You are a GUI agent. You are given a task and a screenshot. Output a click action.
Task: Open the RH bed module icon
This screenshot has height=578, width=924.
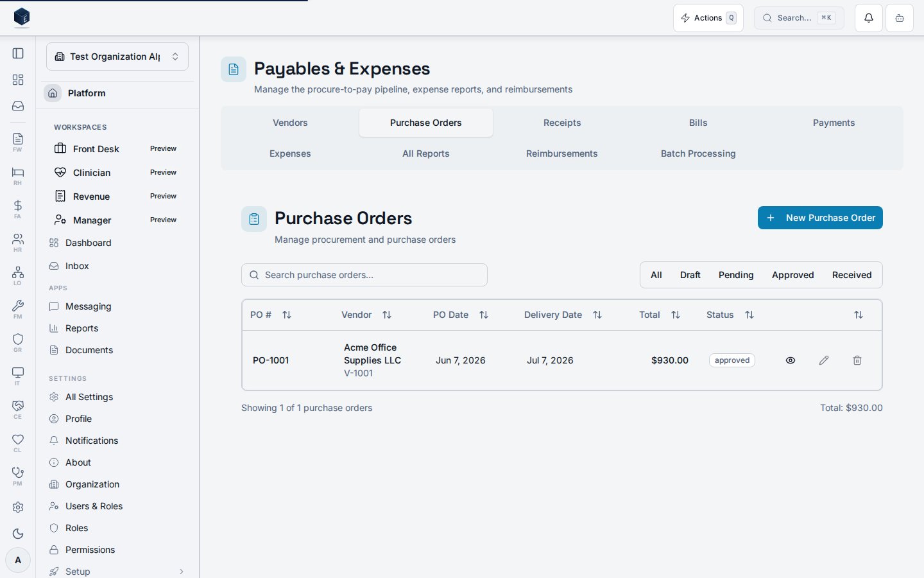coord(18,175)
